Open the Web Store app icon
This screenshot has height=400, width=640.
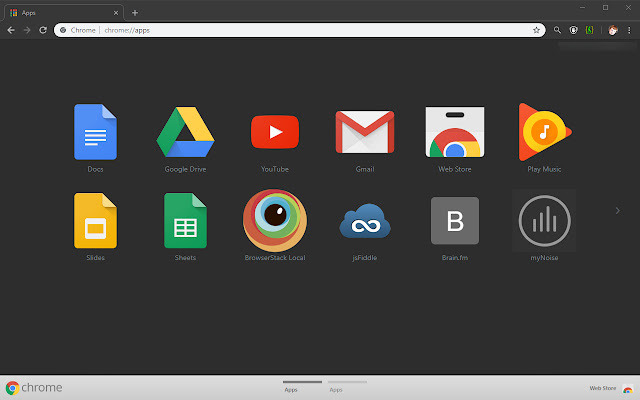click(455, 132)
